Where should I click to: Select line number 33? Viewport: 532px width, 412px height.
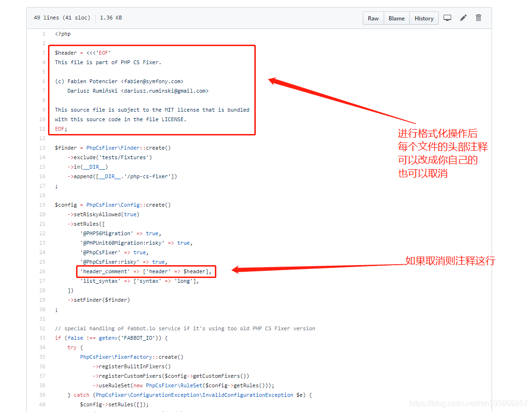[42, 338]
